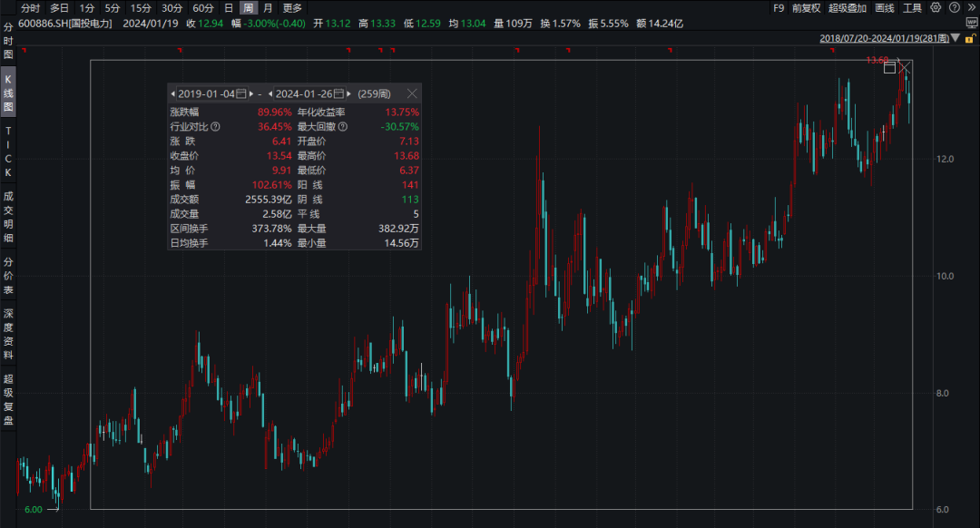The height and width of the screenshot is (528, 980).
Task: Open the help question mark icon in top bar
Action: click(x=955, y=7)
